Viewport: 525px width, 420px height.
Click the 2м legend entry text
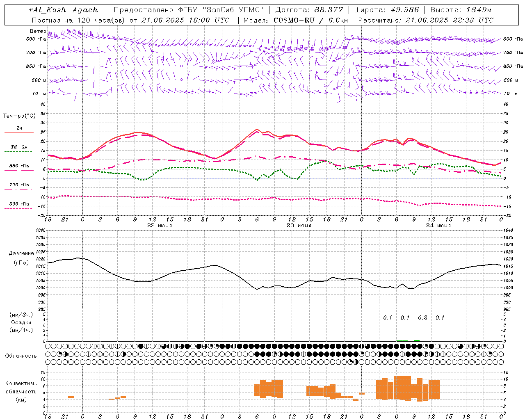(x=19, y=128)
